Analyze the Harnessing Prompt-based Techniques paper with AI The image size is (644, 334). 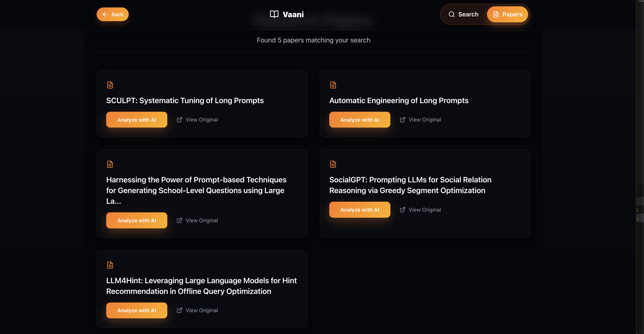tap(137, 220)
